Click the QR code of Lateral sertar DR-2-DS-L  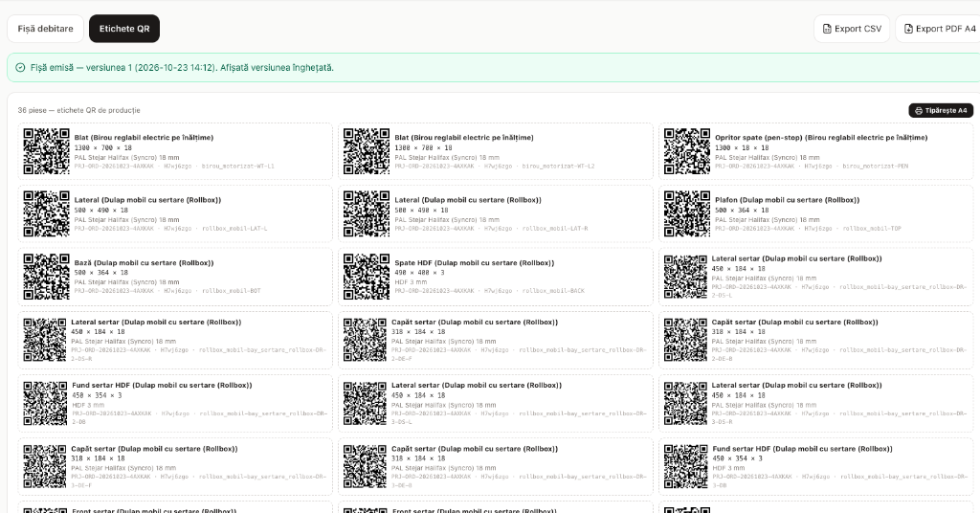pyautogui.click(x=685, y=277)
